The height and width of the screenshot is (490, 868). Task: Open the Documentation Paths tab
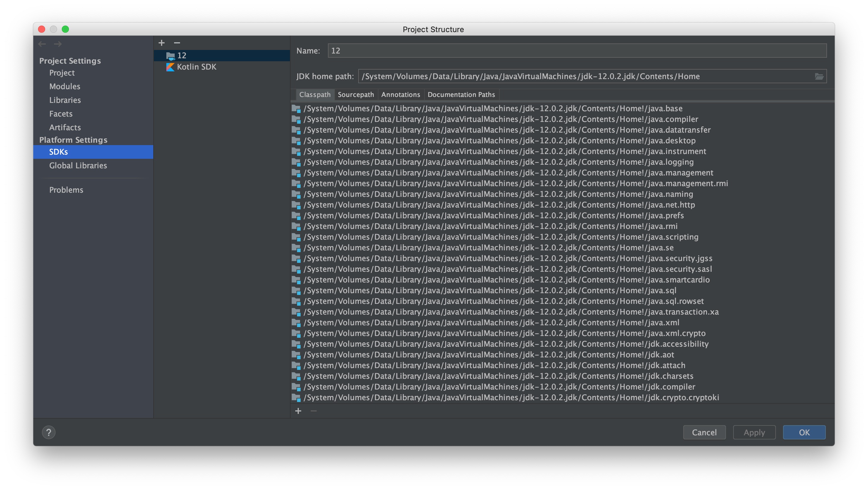[x=461, y=95]
